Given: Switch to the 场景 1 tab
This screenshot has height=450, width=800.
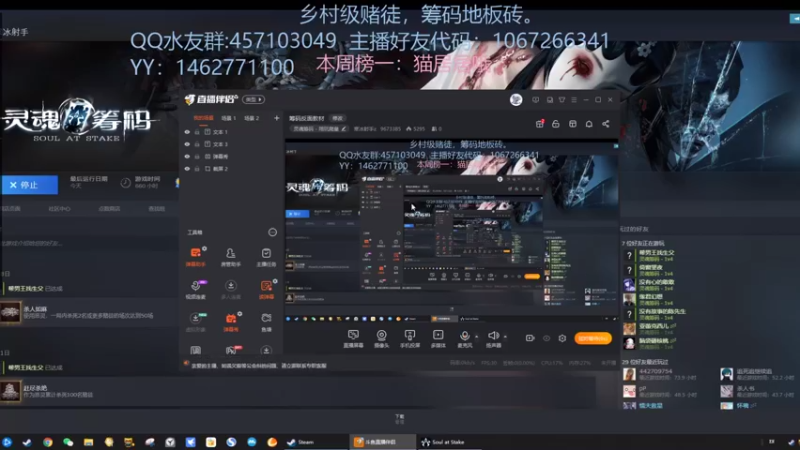Looking at the screenshot, I should coord(229,118).
